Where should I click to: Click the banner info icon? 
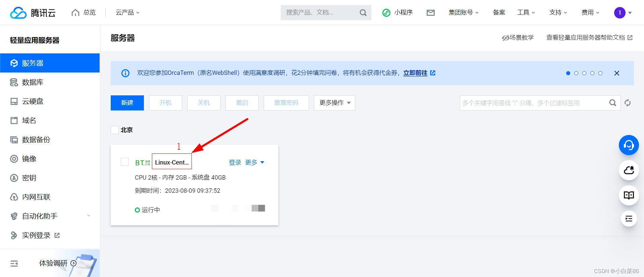coord(125,73)
